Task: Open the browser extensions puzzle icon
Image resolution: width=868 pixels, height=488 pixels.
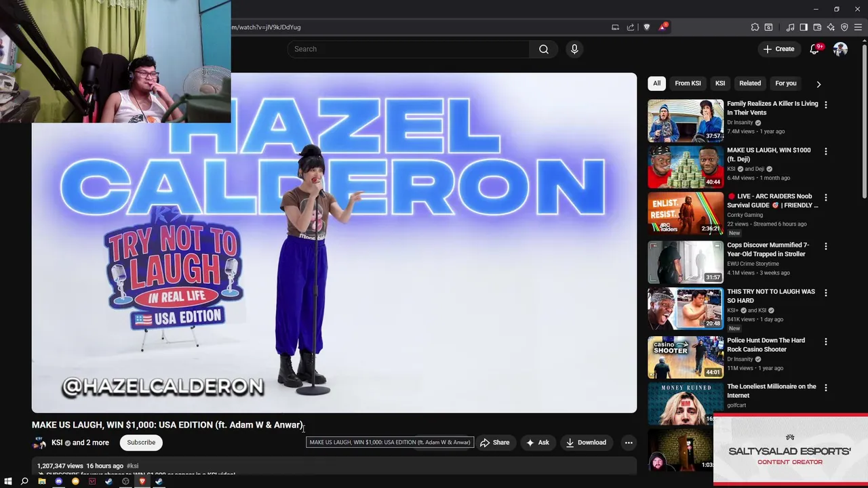Action: tap(755, 27)
